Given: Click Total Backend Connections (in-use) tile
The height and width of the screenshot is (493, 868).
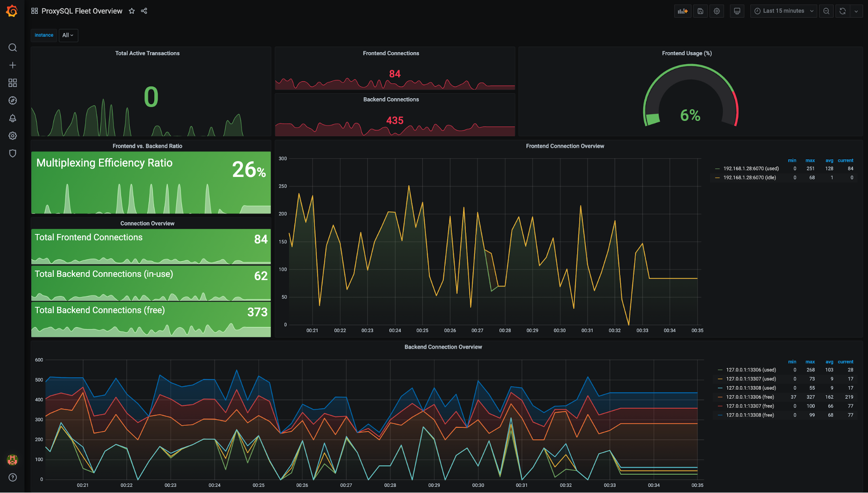Looking at the screenshot, I should (x=151, y=283).
